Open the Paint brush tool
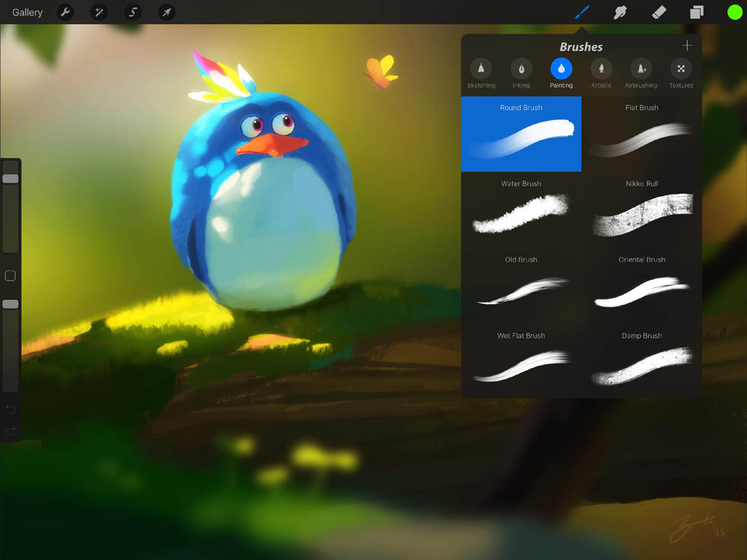This screenshot has width=747, height=560. [x=581, y=12]
